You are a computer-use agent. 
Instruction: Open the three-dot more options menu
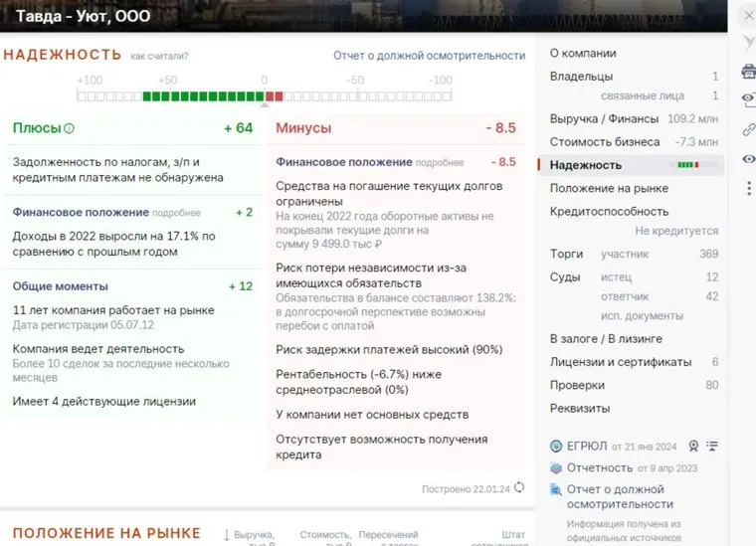[x=748, y=187]
